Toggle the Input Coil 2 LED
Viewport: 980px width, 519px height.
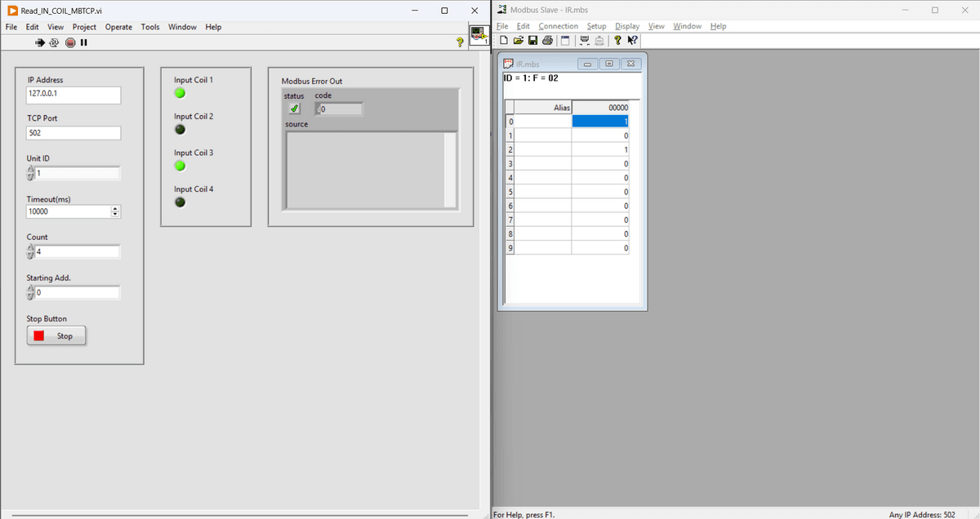[x=180, y=129]
